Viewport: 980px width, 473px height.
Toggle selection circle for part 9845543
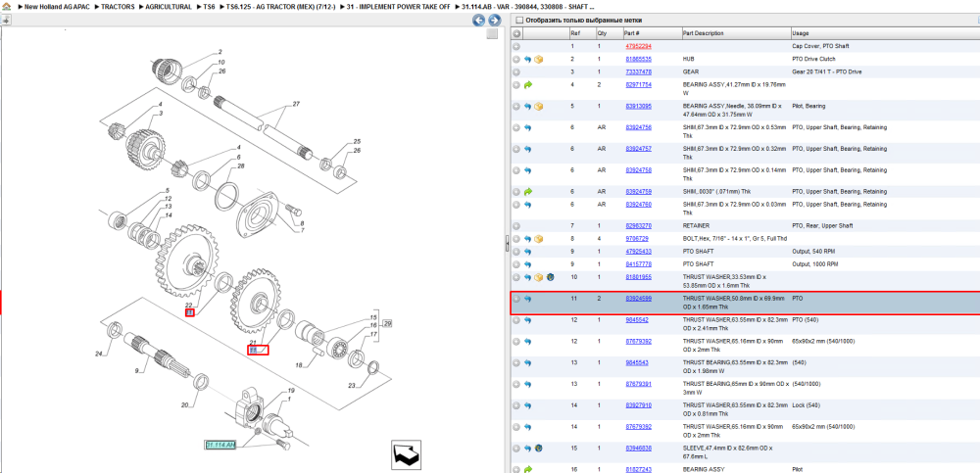tap(516, 363)
